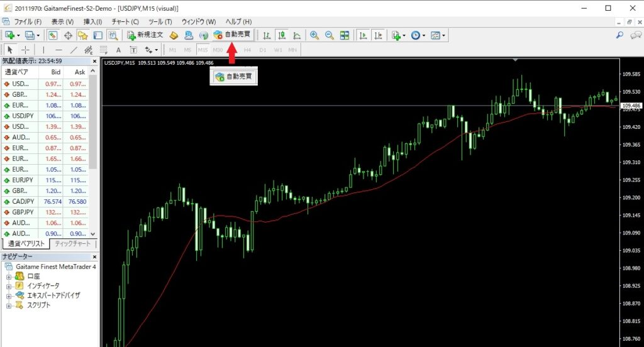
Task: Select the vertical line drawing tool
Action: (43, 50)
